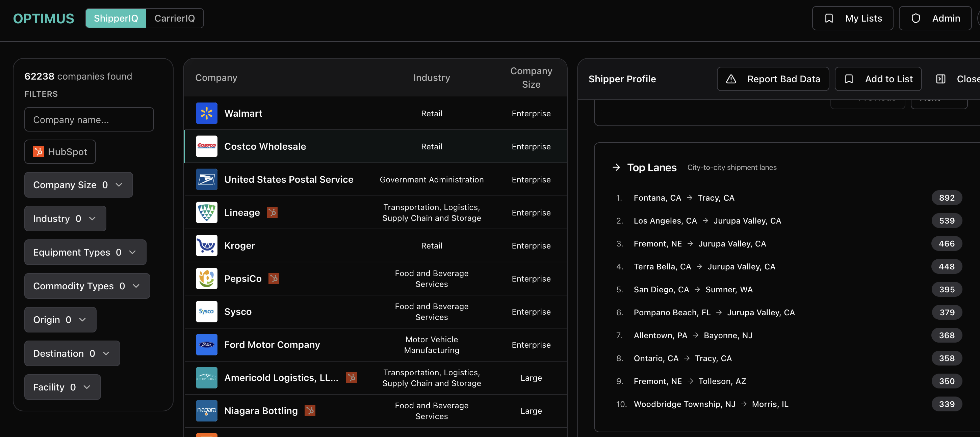Screen dimensions: 980x437
Task: Click the United States Postal Service eagle logo
Action: click(x=206, y=180)
